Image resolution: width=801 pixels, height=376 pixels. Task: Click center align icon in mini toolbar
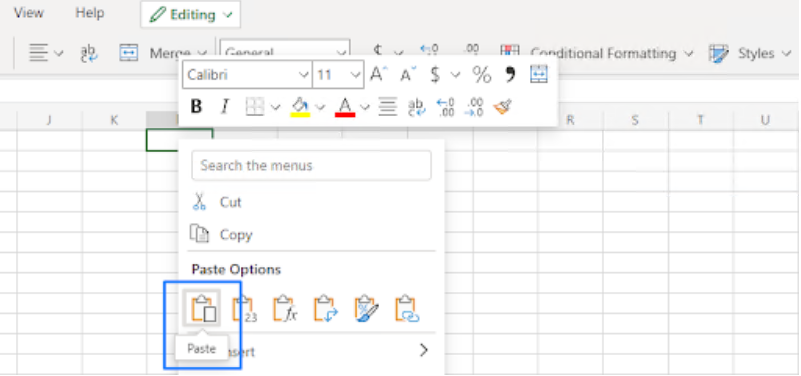point(388,107)
